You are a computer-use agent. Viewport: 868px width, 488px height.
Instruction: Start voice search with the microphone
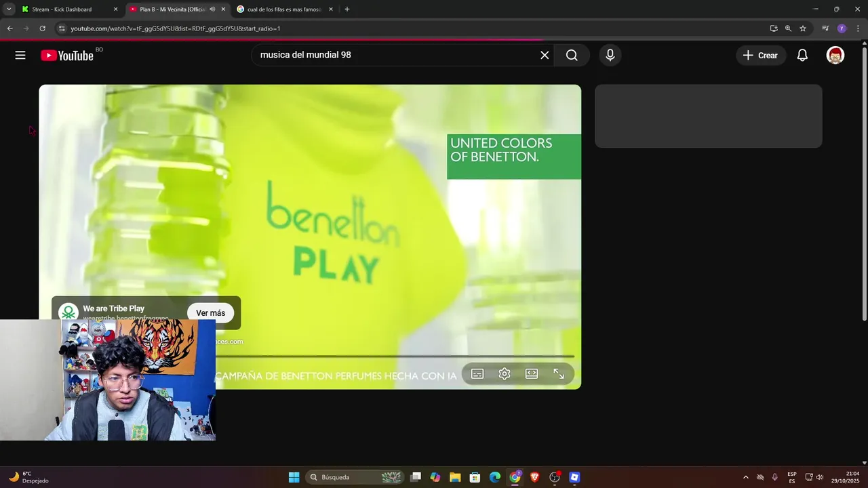point(610,56)
